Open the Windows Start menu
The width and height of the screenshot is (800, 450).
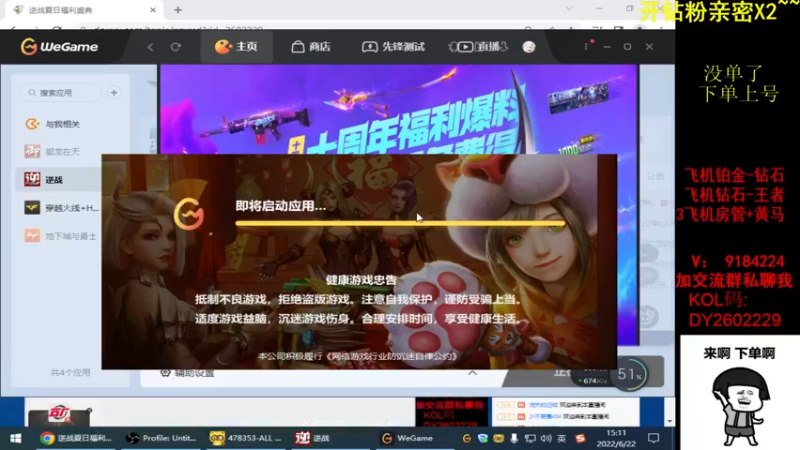point(15,438)
